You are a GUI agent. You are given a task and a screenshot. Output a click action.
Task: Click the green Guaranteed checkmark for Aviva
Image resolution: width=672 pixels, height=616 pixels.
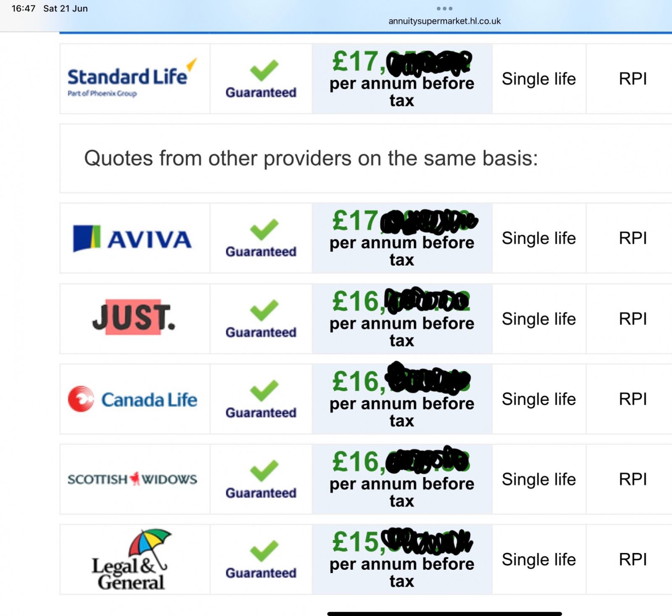(x=264, y=229)
